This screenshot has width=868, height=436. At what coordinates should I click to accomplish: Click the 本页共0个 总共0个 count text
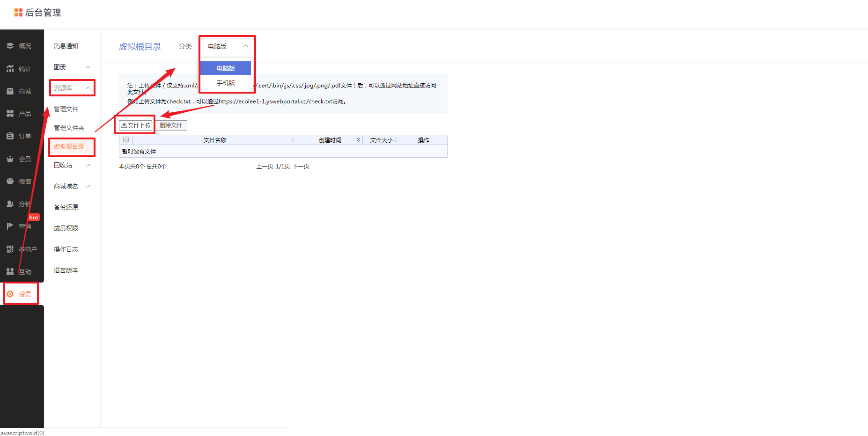(x=143, y=167)
